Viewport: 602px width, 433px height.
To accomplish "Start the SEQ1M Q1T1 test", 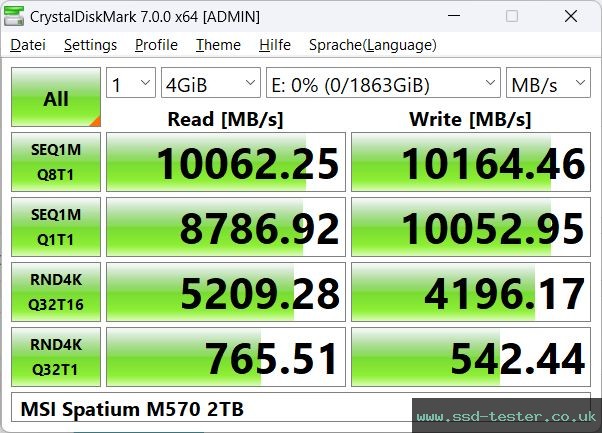I will click(56, 227).
